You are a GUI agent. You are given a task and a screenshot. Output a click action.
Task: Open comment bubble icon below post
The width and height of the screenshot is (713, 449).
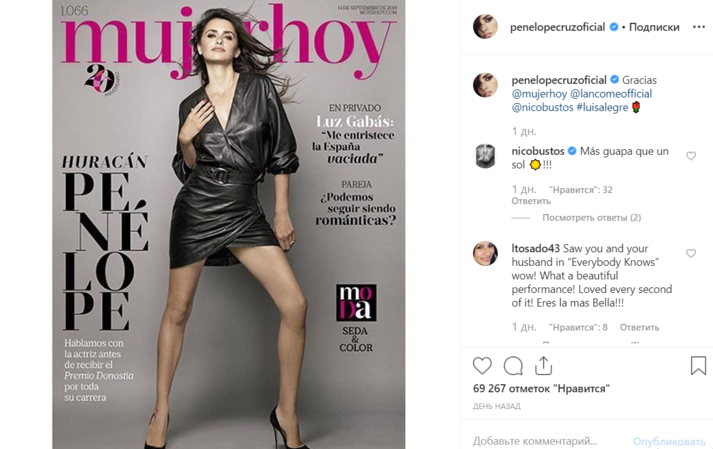click(513, 366)
